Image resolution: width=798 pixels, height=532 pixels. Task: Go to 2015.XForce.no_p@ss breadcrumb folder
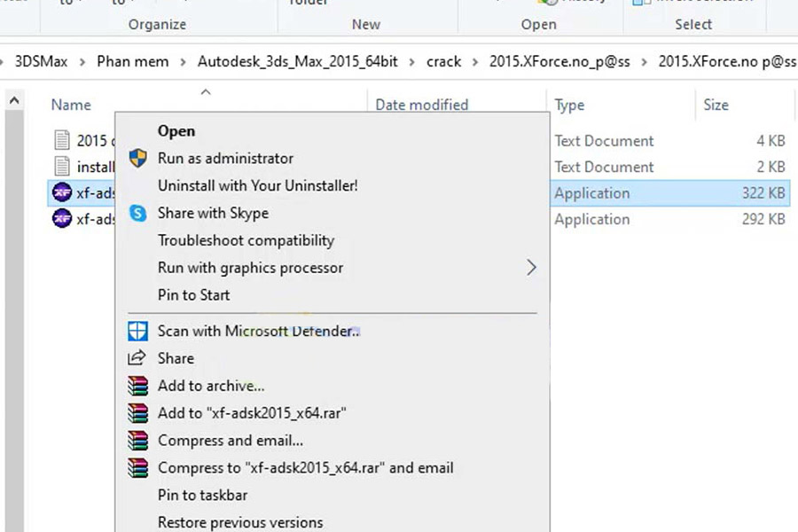tap(559, 61)
